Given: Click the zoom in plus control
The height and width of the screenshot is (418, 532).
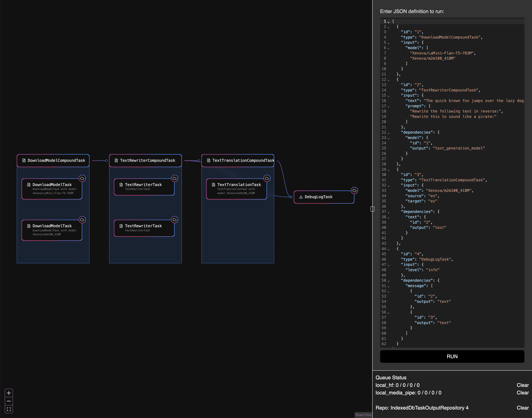Looking at the screenshot, I should point(9,393).
